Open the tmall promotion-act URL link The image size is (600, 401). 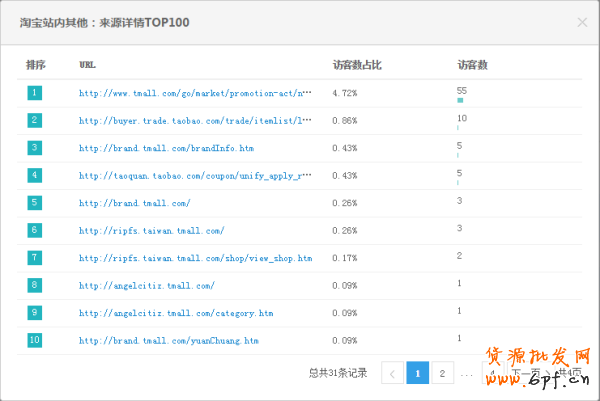click(195, 93)
